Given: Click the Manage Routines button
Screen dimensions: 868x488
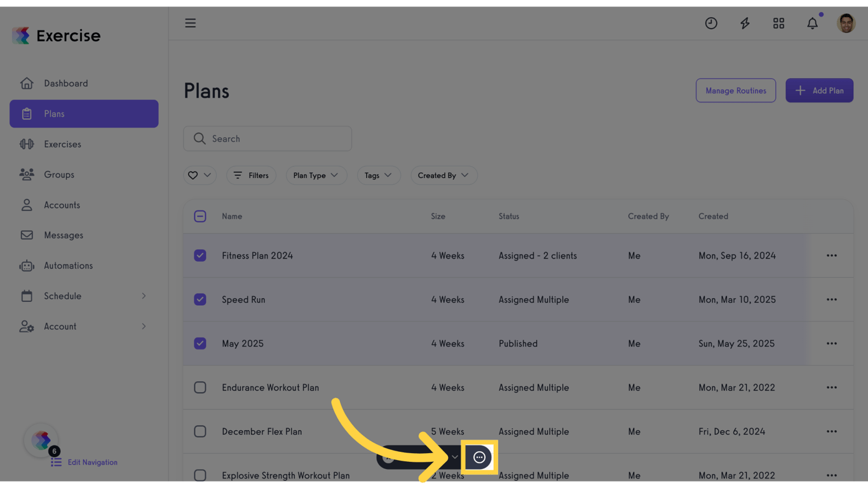Looking at the screenshot, I should coord(735,91).
